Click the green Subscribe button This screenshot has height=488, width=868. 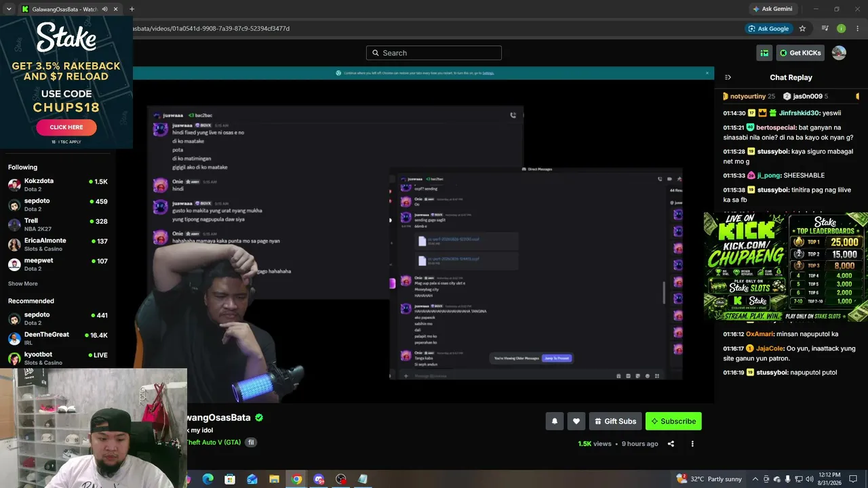click(673, 421)
